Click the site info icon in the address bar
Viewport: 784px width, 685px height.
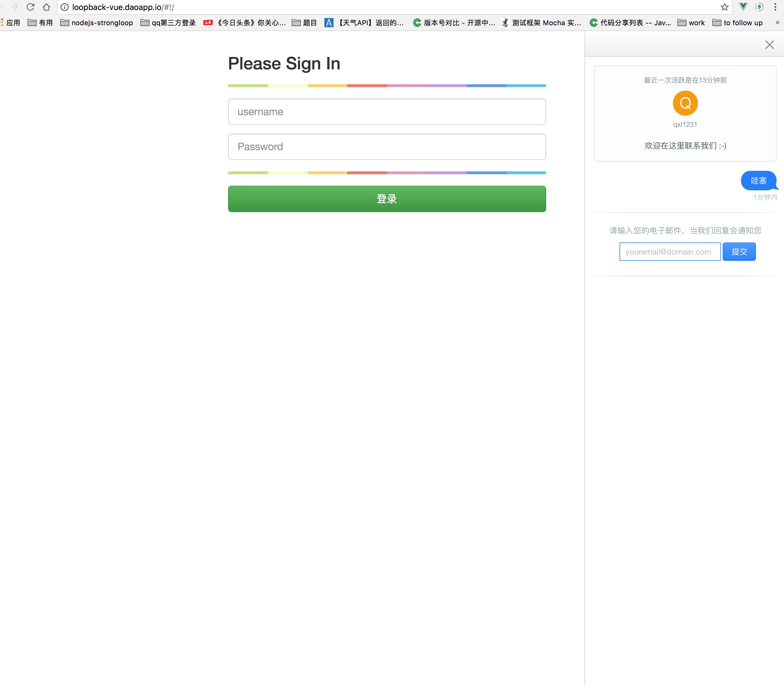65,7
